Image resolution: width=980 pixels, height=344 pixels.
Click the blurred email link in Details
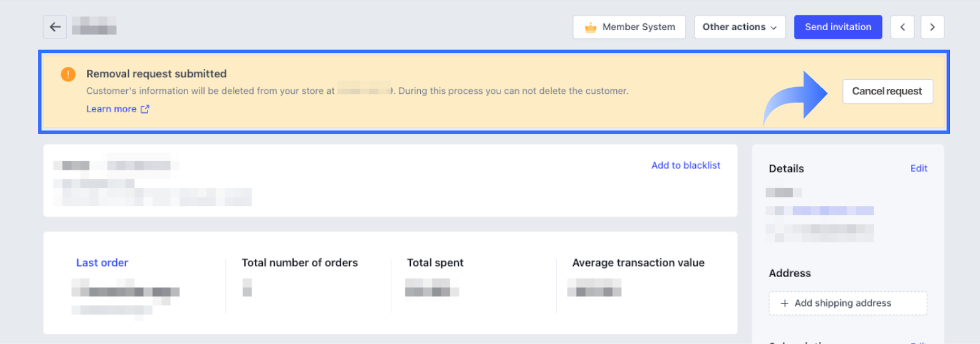click(x=833, y=211)
